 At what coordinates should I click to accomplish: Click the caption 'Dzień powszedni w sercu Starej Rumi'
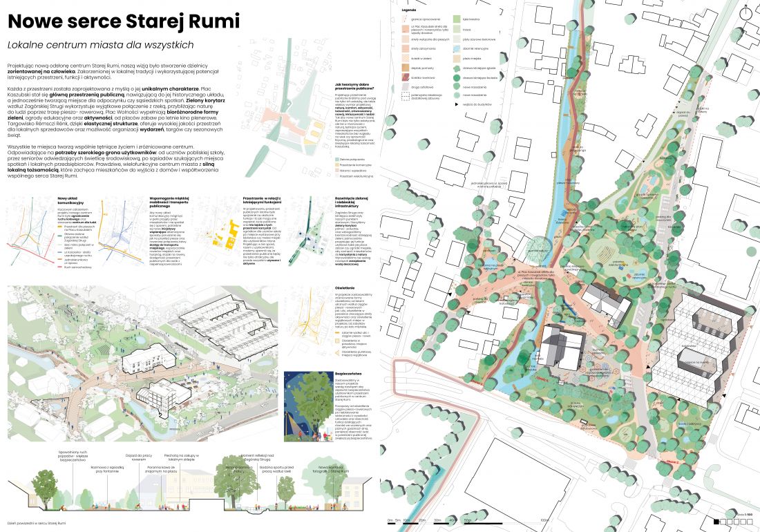37,523
